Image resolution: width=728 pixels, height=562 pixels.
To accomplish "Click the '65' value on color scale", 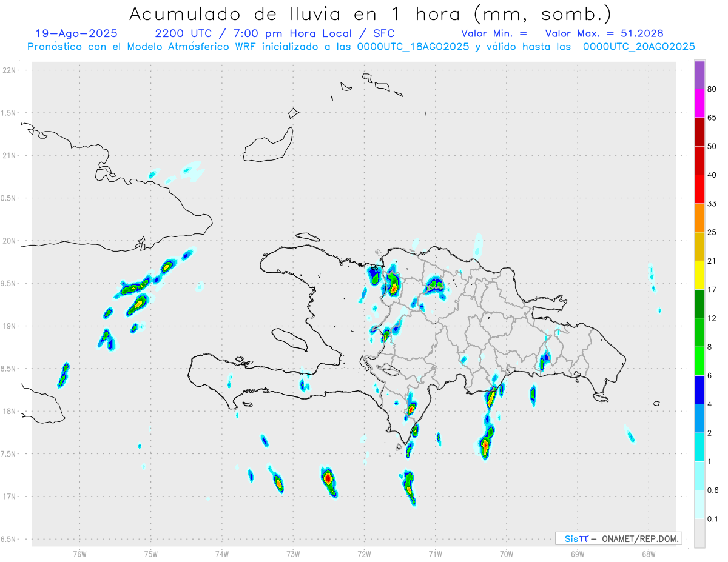I will click(712, 118).
